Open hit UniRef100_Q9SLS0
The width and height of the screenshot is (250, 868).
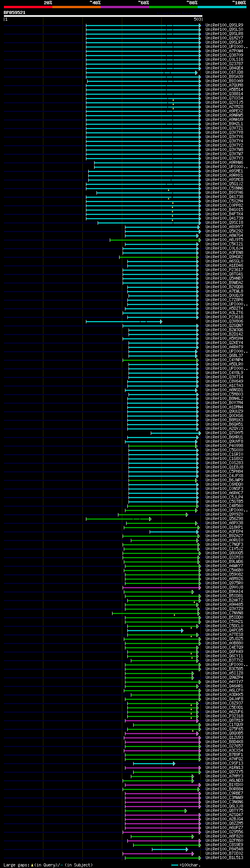pyautogui.click(x=224, y=29)
